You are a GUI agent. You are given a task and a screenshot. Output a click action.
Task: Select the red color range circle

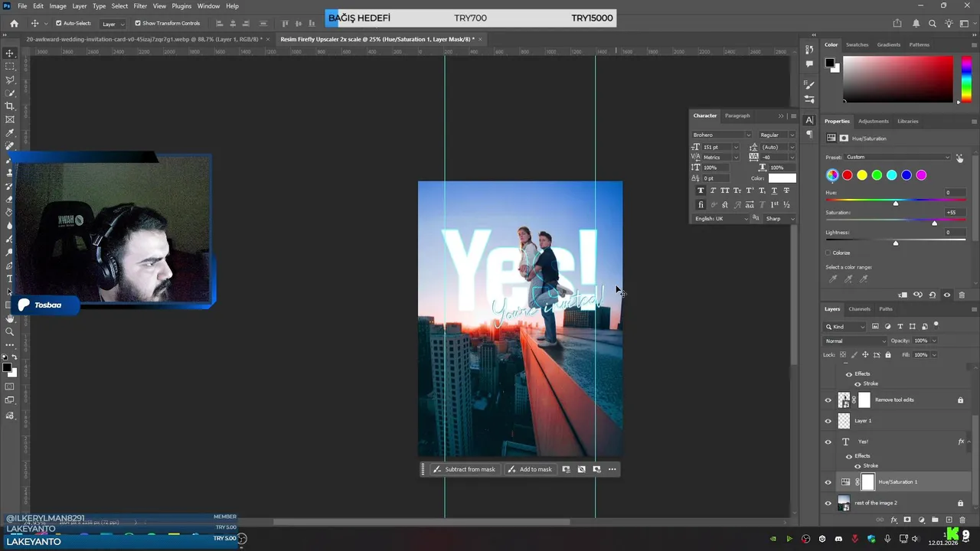tap(847, 175)
